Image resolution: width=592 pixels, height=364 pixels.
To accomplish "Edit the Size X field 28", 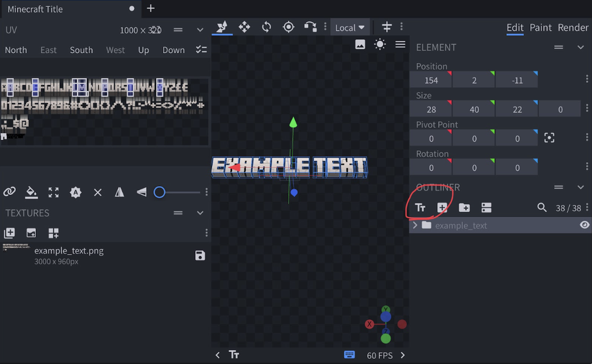I will click(431, 109).
